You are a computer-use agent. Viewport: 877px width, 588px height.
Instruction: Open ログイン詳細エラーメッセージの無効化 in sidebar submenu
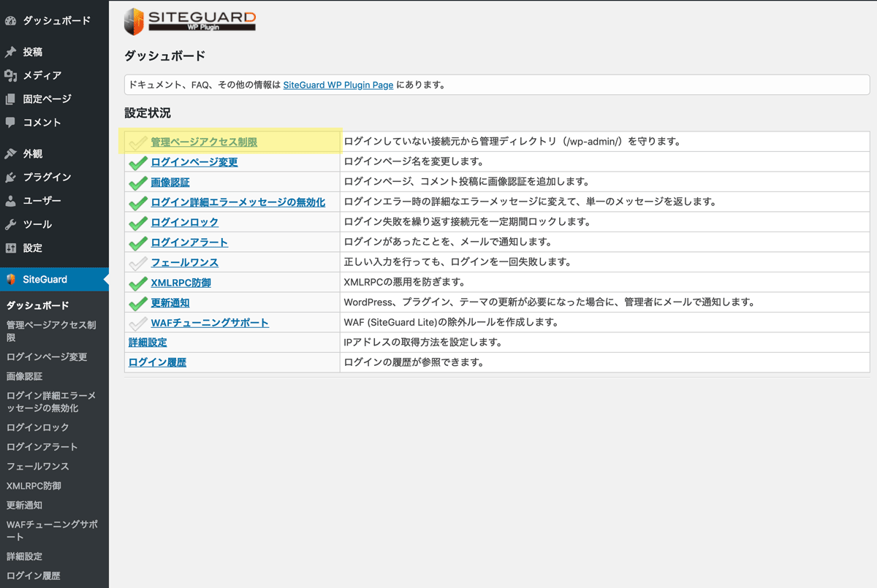tap(51, 402)
